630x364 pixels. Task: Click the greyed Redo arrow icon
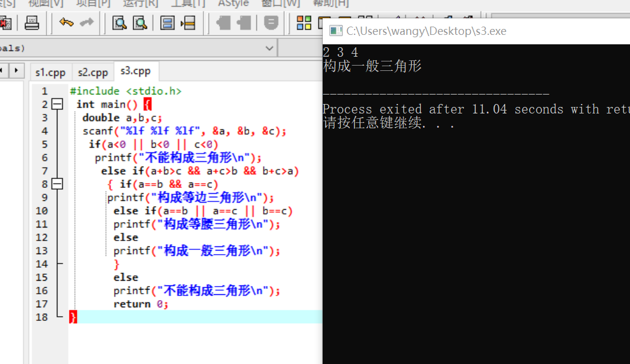tap(86, 22)
